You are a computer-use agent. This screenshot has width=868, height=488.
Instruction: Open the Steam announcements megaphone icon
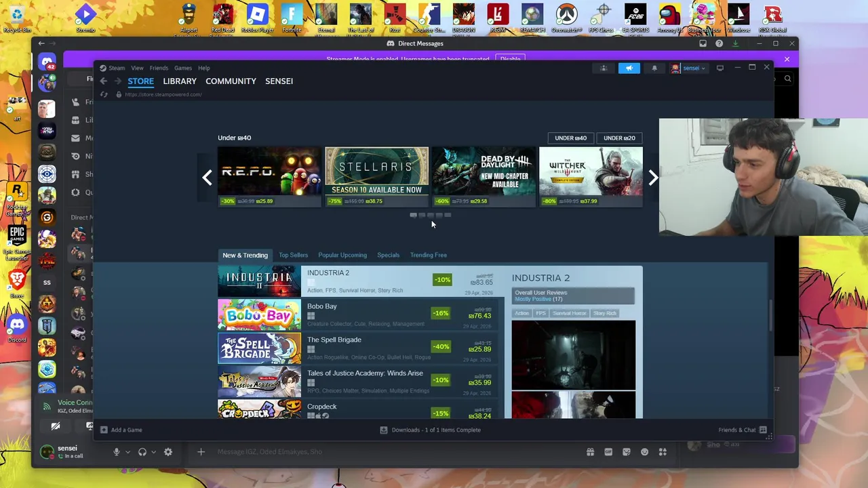629,68
